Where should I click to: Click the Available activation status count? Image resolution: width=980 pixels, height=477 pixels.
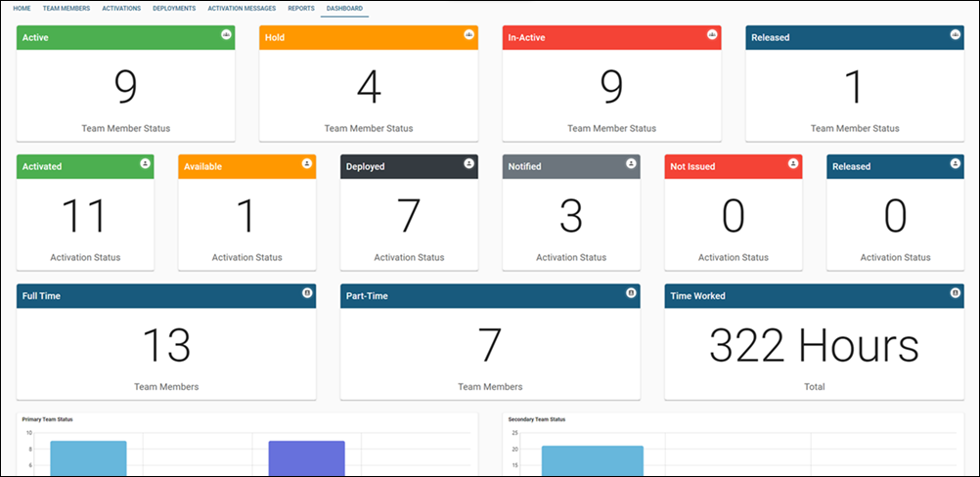pyautogui.click(x=246, y=217)
